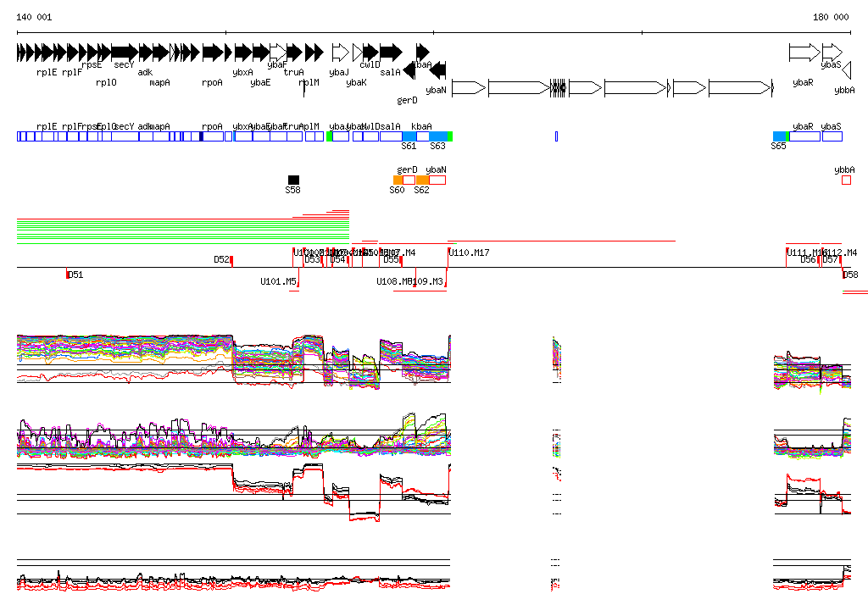This screenshot has width=868, height=605.
Task: Select the blue filled S65 segment
Action: pyautogui.click(x=780, y=136)
